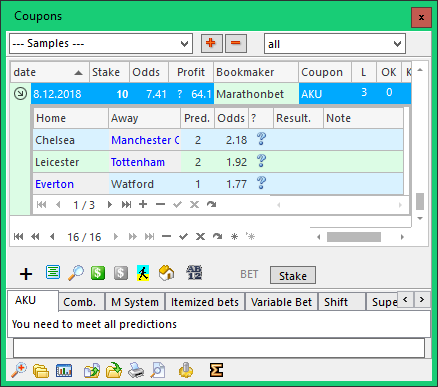This screenshot has height=387, width=438.
Task: Click the green text lines icon
Action: click(x=53, y=273)
